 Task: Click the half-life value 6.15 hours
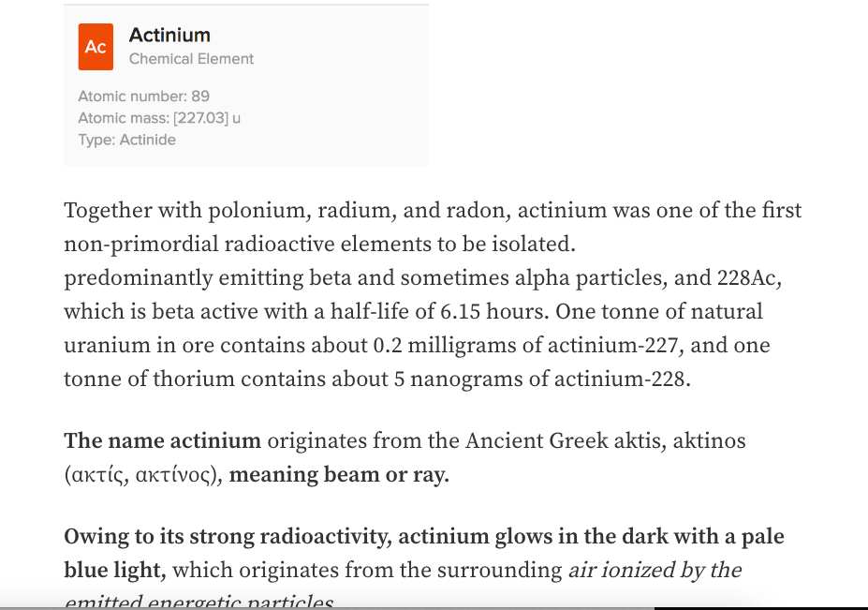494,311
